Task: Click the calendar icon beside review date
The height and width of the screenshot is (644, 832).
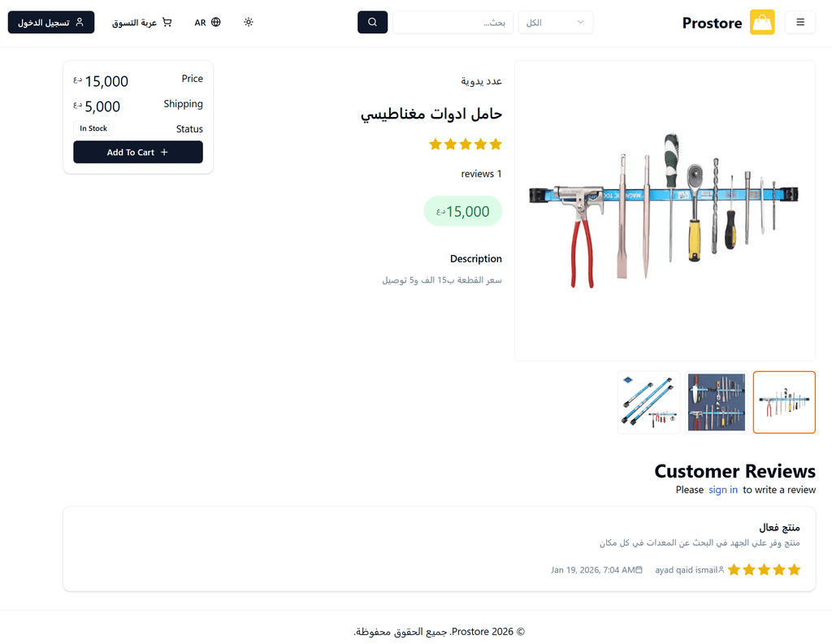Action: click(639, 570)
